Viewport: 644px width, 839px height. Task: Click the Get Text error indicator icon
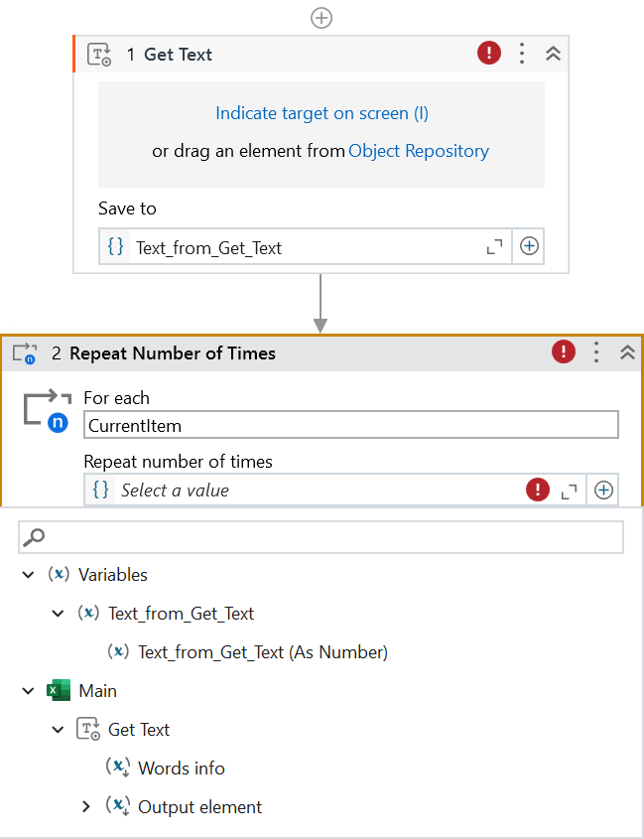(x=489, y=54)
